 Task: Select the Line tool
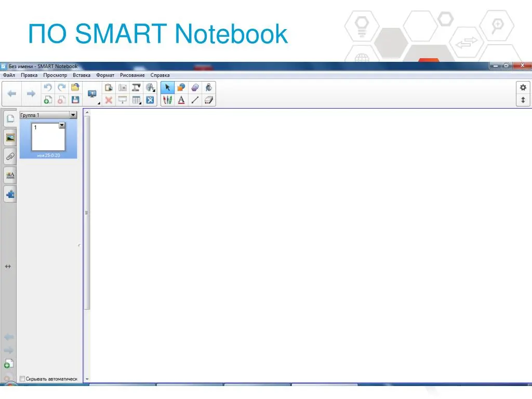tap(195, 100)
